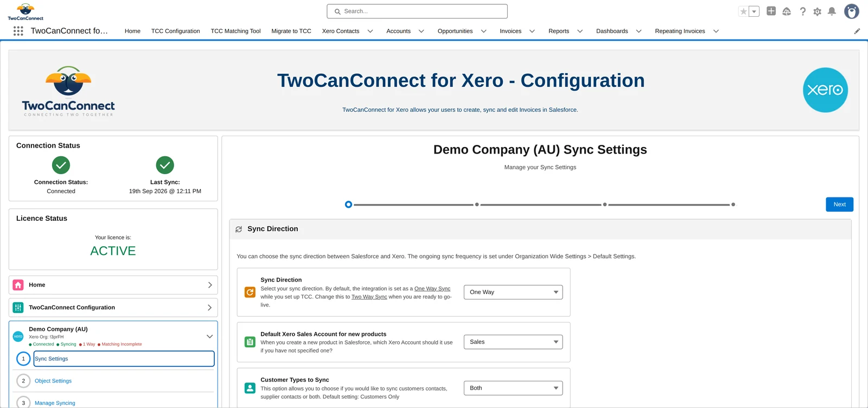
Task: Open the Salesforce help question mark
Action: click(803, 11)
